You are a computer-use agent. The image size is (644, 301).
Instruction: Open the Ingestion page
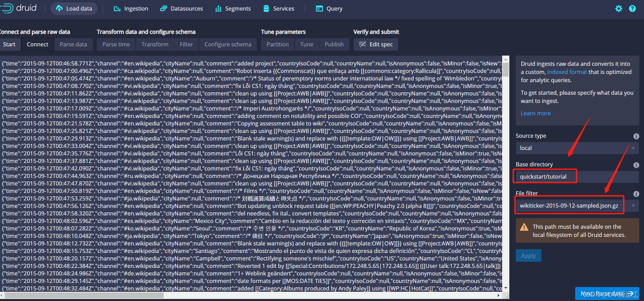(131, 9)
